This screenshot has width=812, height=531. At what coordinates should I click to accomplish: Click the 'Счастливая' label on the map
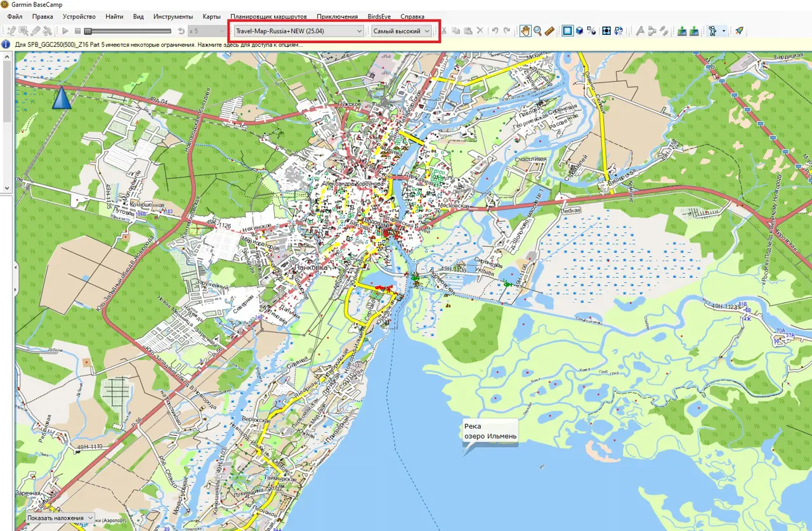[x=531, y=159]
